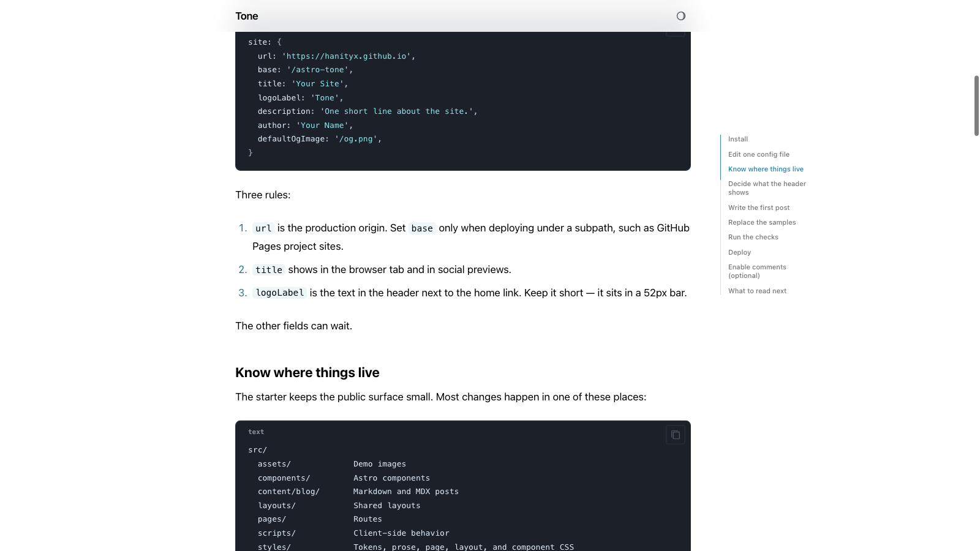Toggle the dark mode theme icon

click(x=680, y=16)
